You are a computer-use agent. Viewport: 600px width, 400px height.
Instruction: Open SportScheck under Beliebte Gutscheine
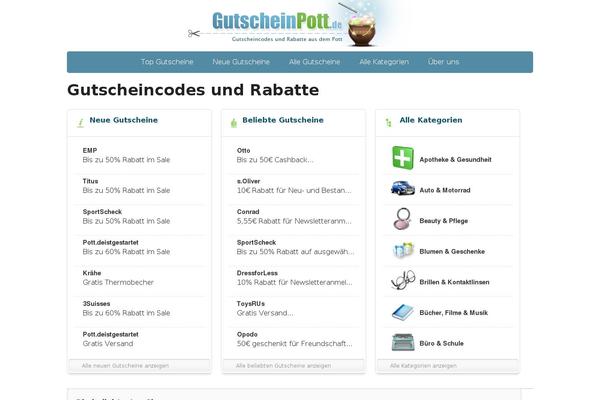click(x=294, y=247)
